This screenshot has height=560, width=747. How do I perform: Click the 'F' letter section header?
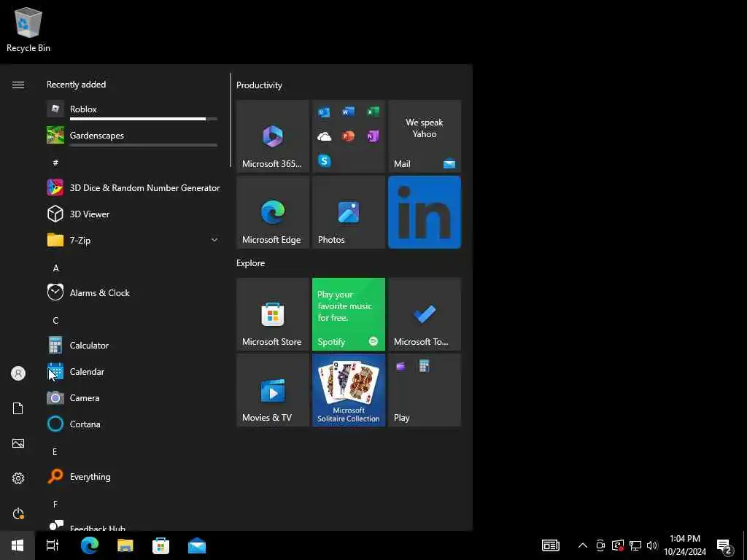tap(55, 504)
